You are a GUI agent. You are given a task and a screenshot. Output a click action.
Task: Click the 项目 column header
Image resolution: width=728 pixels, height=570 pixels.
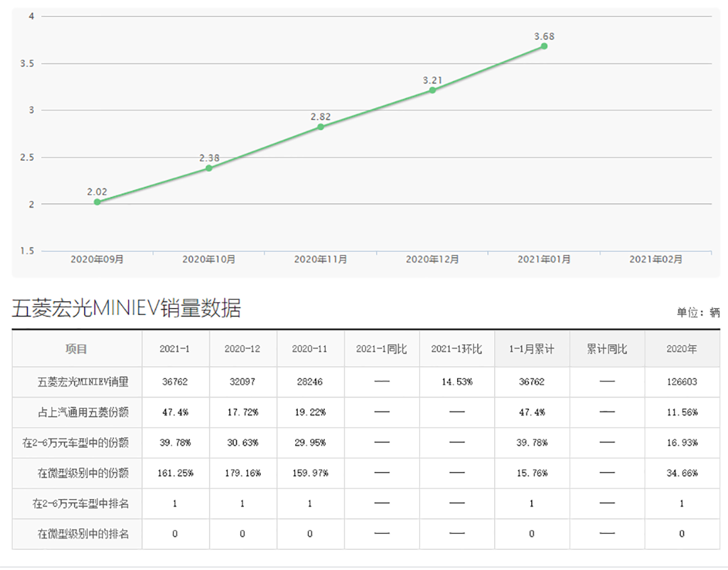(x=76, y=349)
